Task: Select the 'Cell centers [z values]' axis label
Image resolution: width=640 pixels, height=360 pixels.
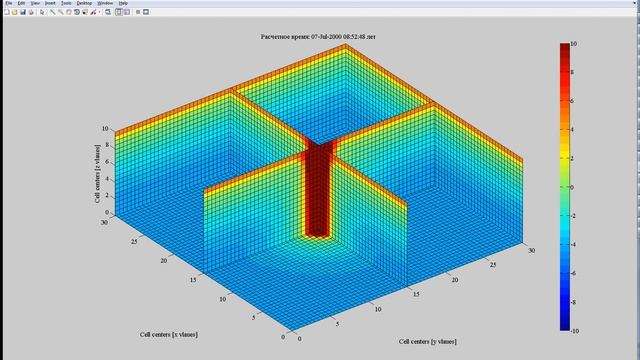Action: click(x=97, y=173)
